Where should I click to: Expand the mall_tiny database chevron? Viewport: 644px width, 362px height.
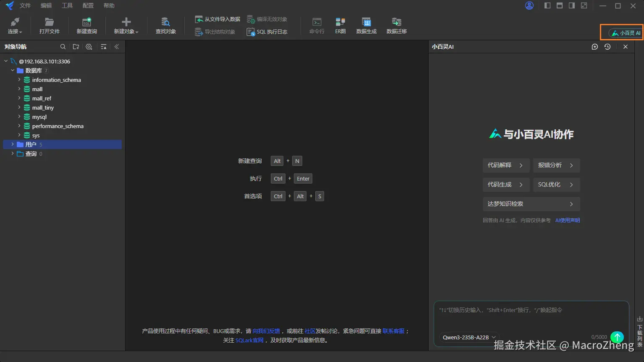click(x=19, y=108)
